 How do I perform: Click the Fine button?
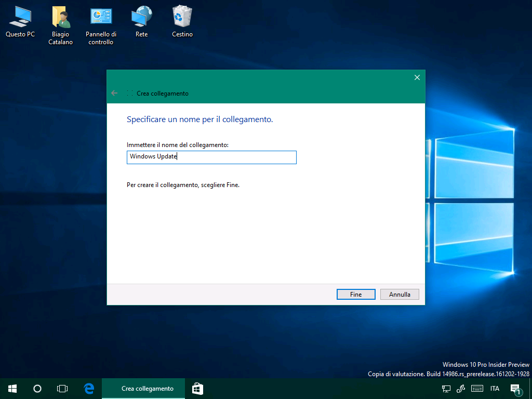[x=356, y=294]
